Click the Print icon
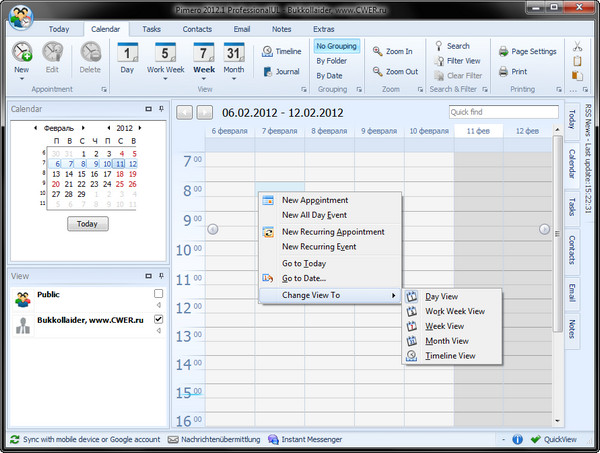 [x=504, y=72]
